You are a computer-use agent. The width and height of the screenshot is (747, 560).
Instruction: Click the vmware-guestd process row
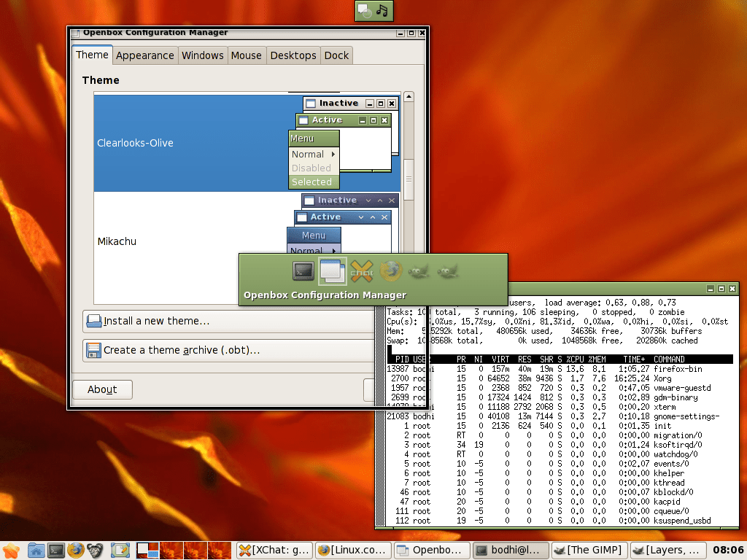coord(560,388)
